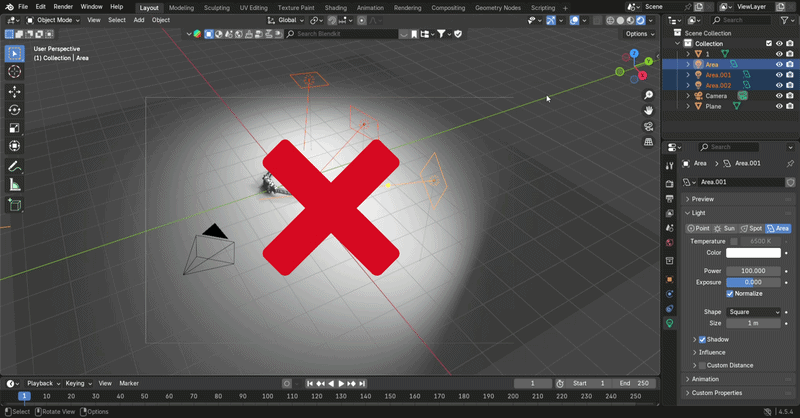Select the Measure tool
This screenshot has width=800, height=418.
click(x=14, y=185)
